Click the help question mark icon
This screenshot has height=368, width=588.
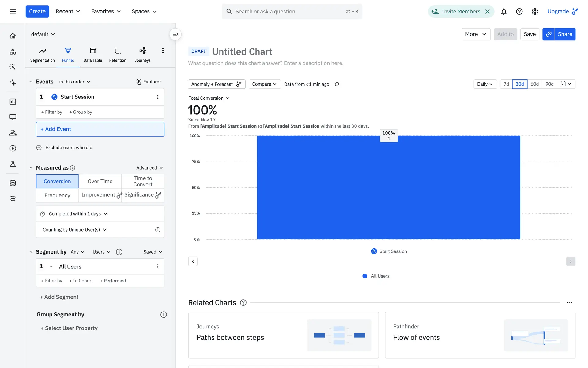pos(519,12)
